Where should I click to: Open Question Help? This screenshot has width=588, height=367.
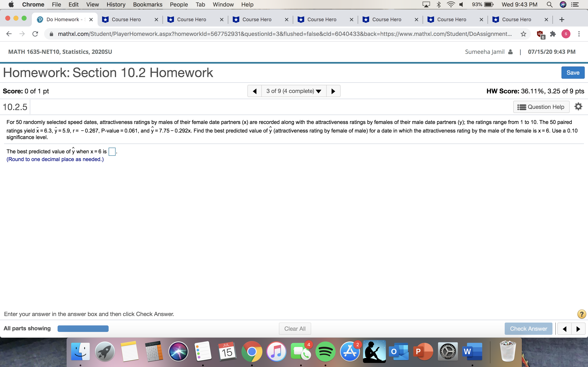pyautogui.click(x=541, y=107)
